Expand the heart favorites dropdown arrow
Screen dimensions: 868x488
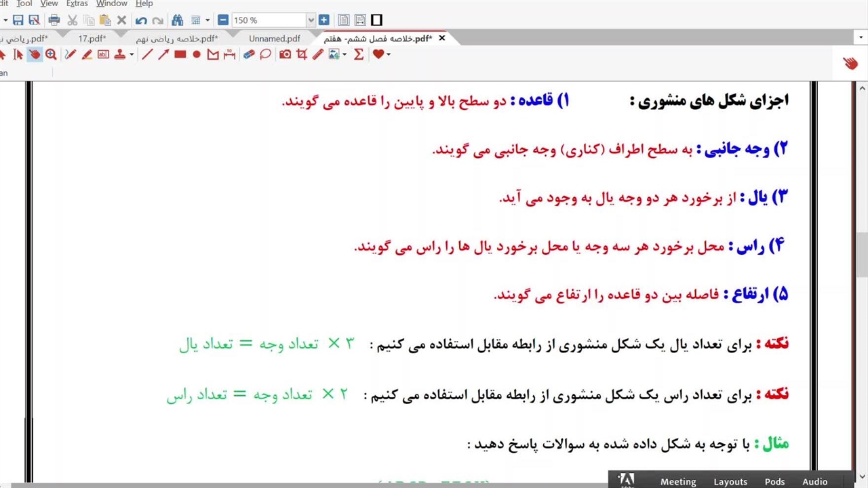pyautogui.click(x=388, y=55)
